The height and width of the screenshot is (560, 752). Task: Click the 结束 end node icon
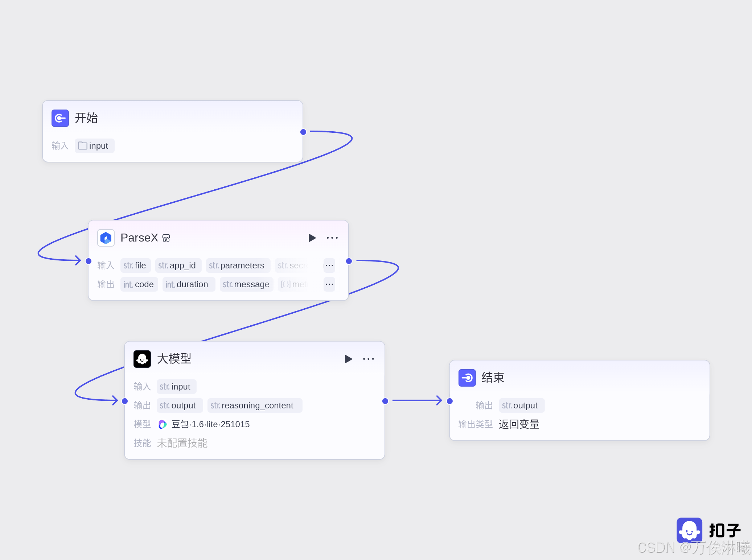coord(467,378)
